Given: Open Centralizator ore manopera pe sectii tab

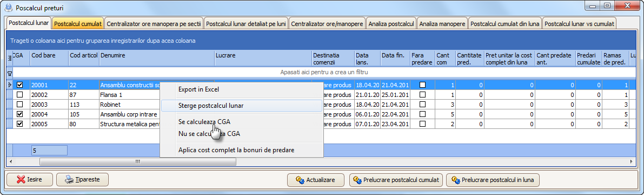Looking at the screenshot, I should click(154, 24).
